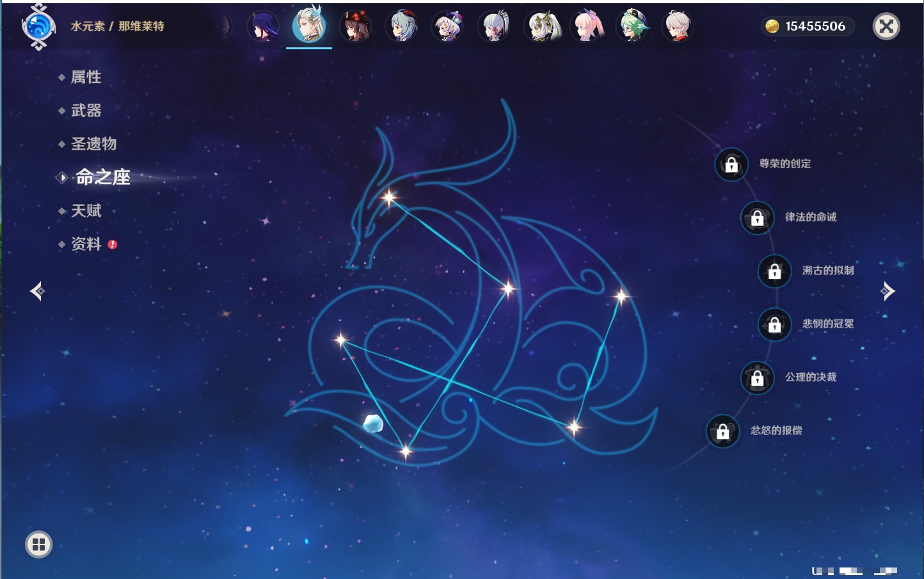Close the character screen with X button
924x579 pixels.
point(886,26)
